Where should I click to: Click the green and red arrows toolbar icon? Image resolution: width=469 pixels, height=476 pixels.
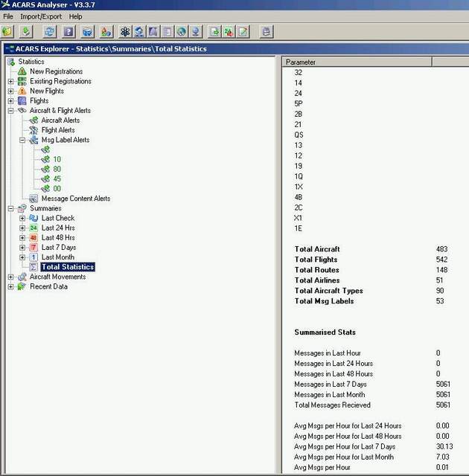tap(229, 31)
